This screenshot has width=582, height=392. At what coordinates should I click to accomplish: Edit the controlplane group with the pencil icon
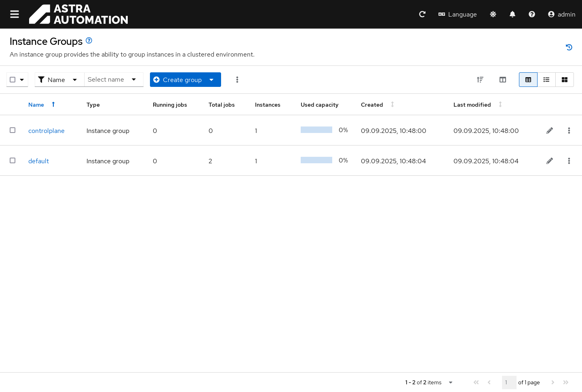tap(550, 131)
